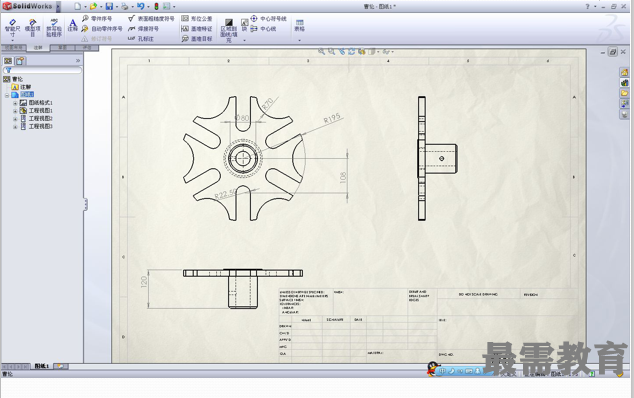634x398 pixels.
Task: Insert a Surface Finish (表面粗糙度符号) symbol
Action: coord(151,19)
